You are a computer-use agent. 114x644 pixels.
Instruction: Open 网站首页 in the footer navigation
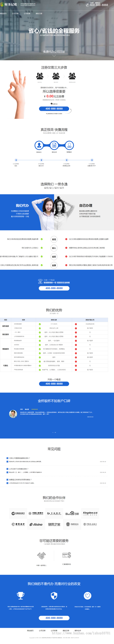(30, 631)
